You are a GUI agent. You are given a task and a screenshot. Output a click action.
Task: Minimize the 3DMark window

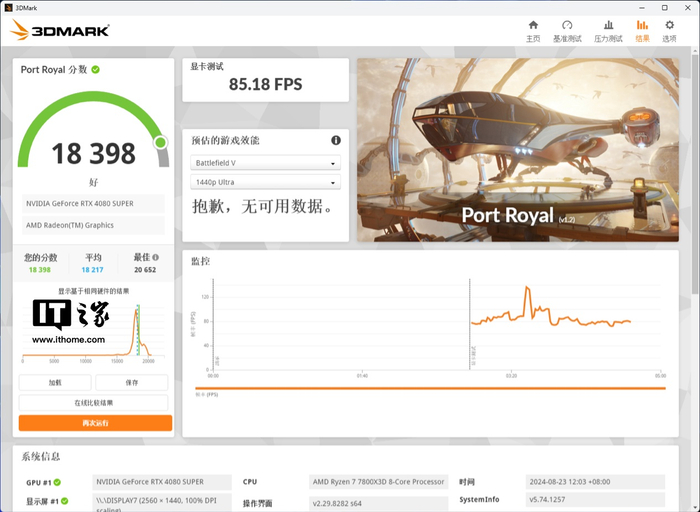tap(642, 8)
